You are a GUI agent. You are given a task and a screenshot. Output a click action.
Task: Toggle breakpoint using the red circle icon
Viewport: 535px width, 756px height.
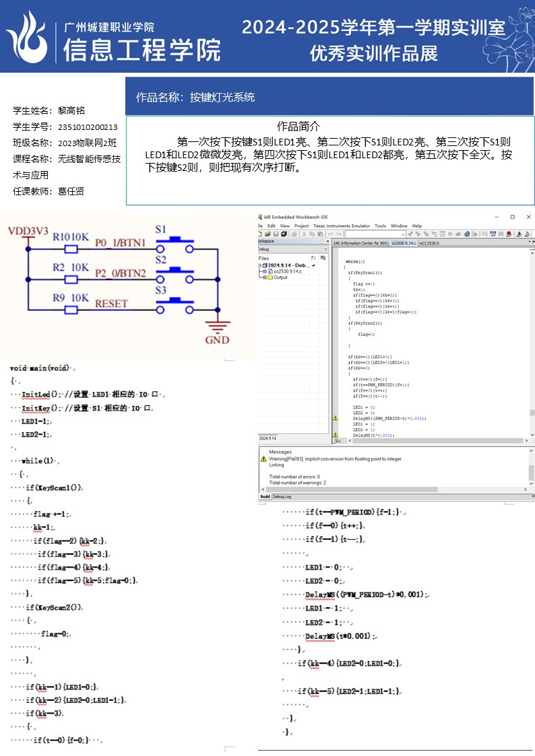pyautogui.click(x=509, y=234)
